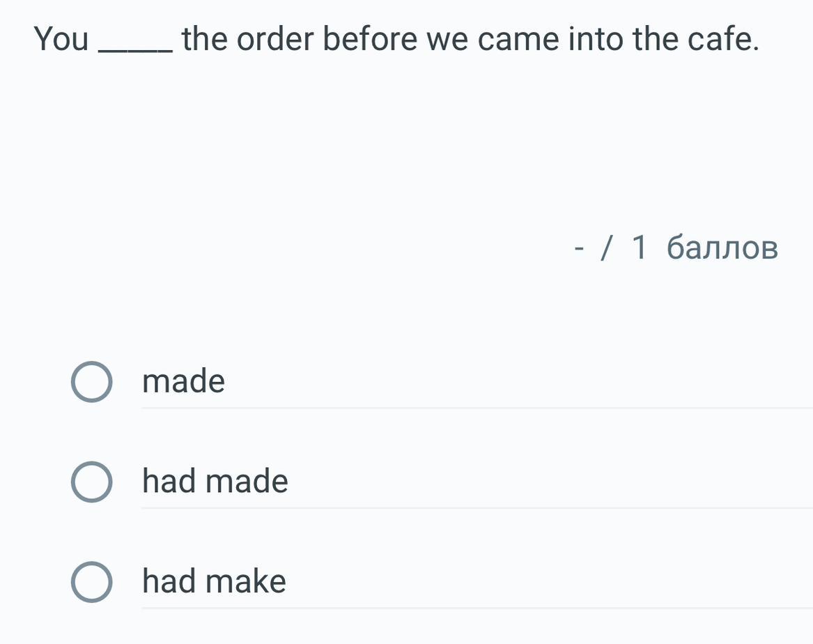
Task: Click the word "You" in the question
Action: pyautogui.click(x=61, y=40)
